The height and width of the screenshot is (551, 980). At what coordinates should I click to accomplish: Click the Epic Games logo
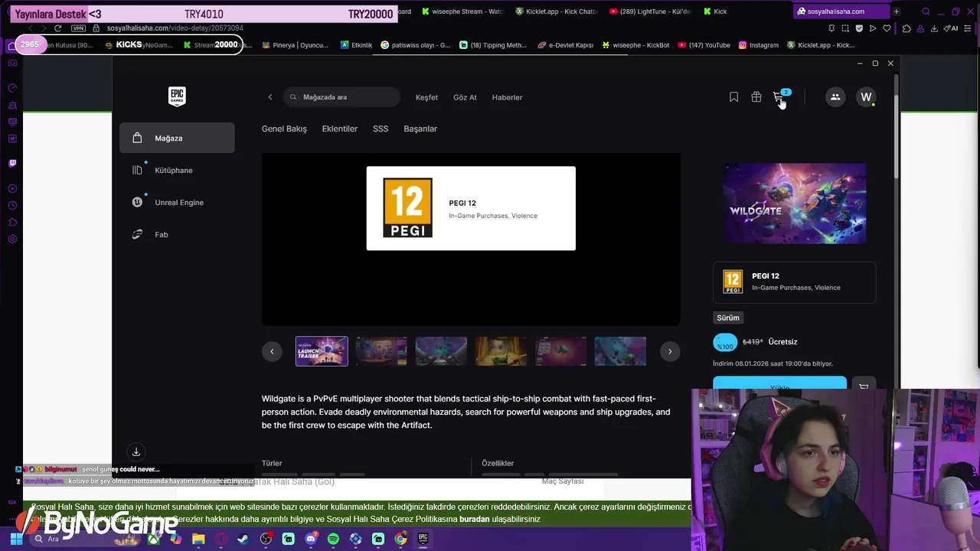pyautogui.click(x=177, y=96)
